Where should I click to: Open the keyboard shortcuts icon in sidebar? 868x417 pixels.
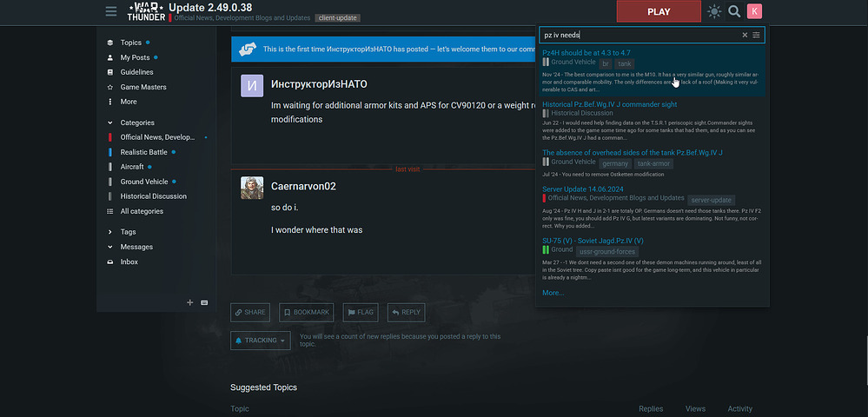point(204,302)
